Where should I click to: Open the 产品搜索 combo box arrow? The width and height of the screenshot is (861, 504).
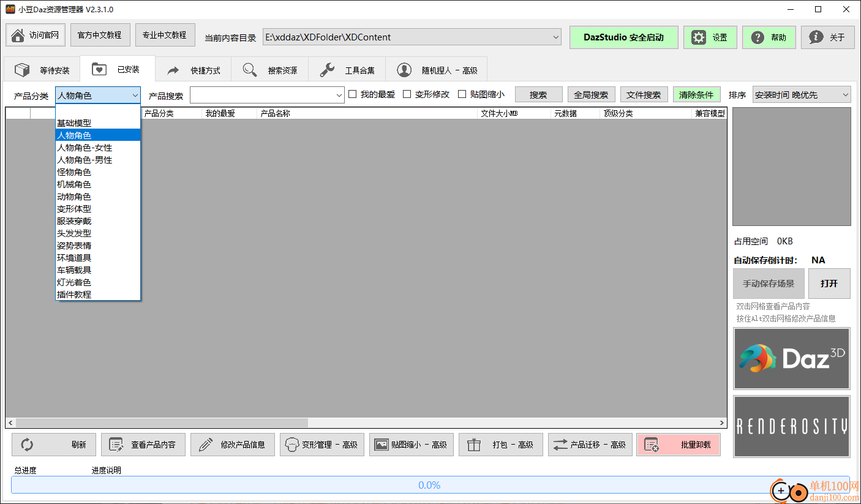[x=339, y=96]
